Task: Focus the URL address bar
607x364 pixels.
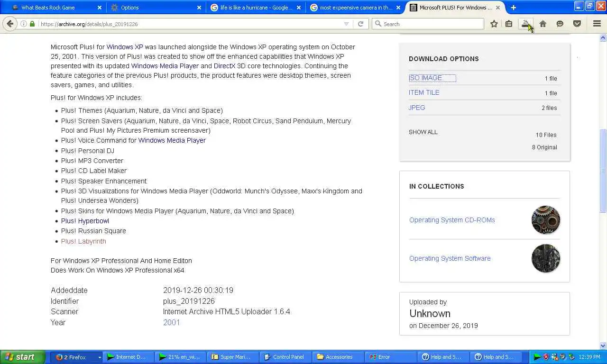Action: (190, 24)
